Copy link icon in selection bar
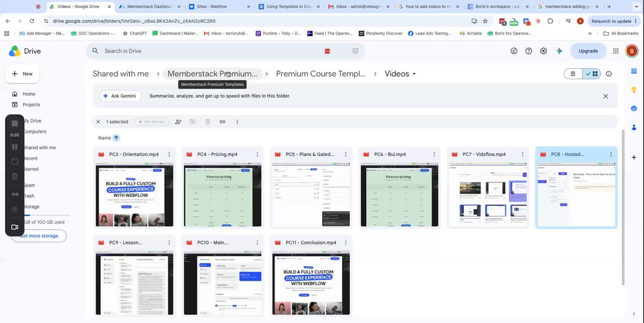Viewport: 644px width, 323px height. tap(222, 121)
